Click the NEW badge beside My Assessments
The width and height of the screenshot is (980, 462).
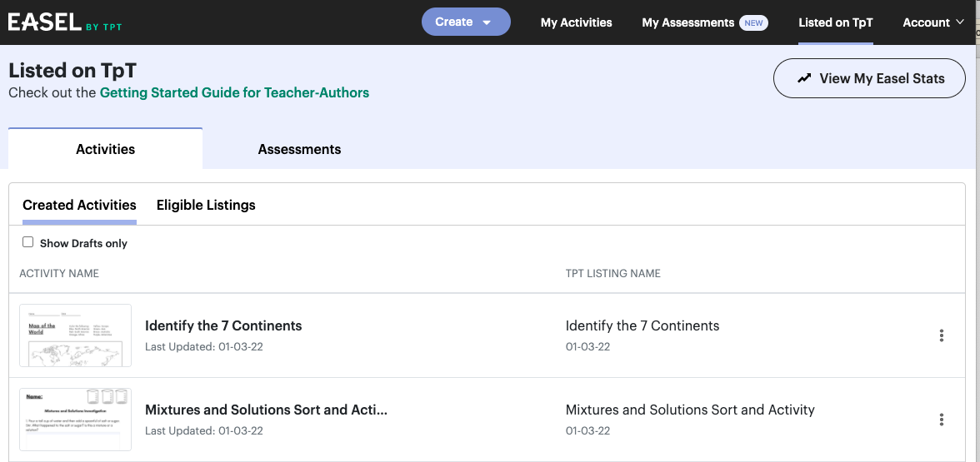click(x=753, y=22)
